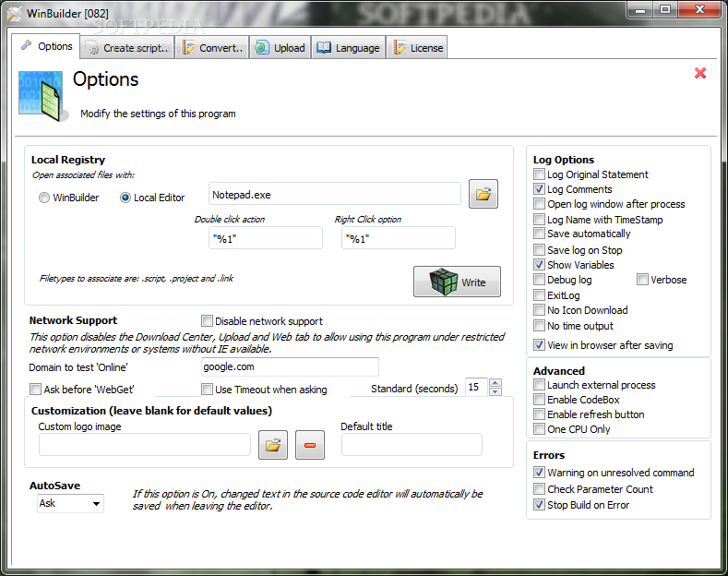Browse for local editor executable folder icon
The image size is (728, 576).
(x=483, y=194)
